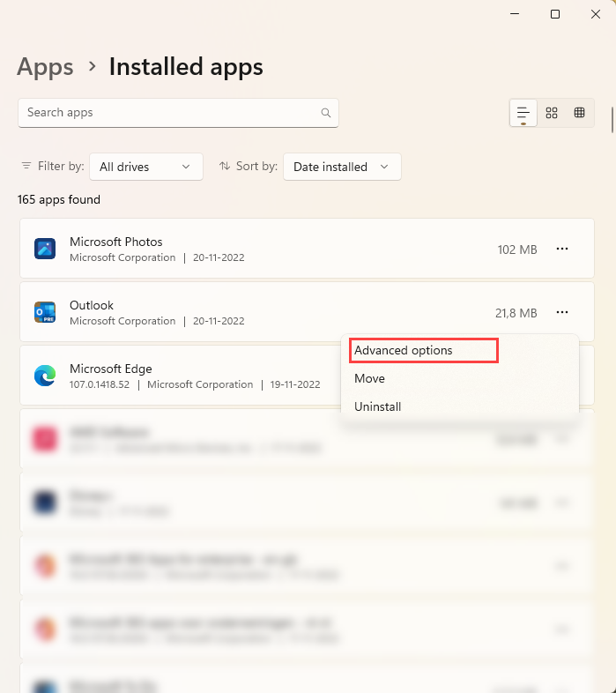Click the search magnifier icon
The height and width of the screenshot is (693, 616).
coord(326,113)
